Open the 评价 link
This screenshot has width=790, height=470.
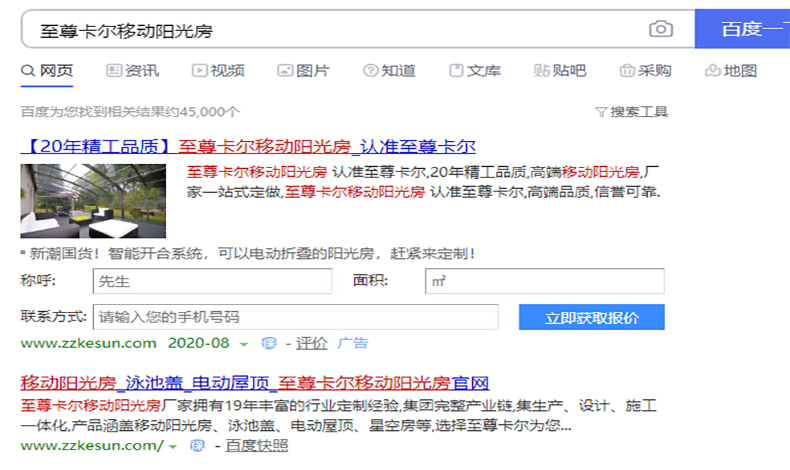(x=311, y=344)
